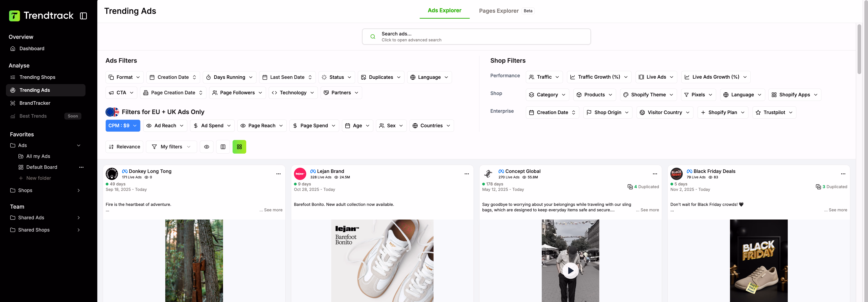Click the column layout view icon
The height and width of the screenshot is (302, 868).
[223, 147]
